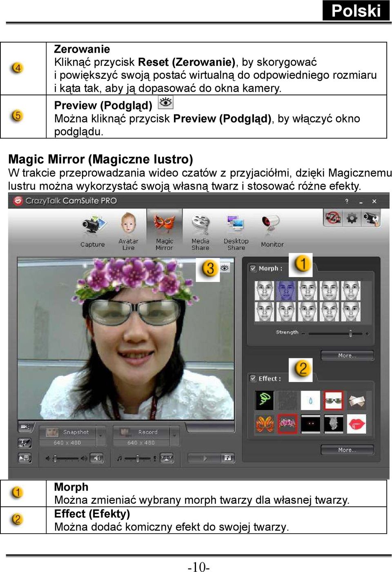Click the video camera output icon
Image resolution: width=392 pixels, height=572 pixels.
(x=25, y=427)
